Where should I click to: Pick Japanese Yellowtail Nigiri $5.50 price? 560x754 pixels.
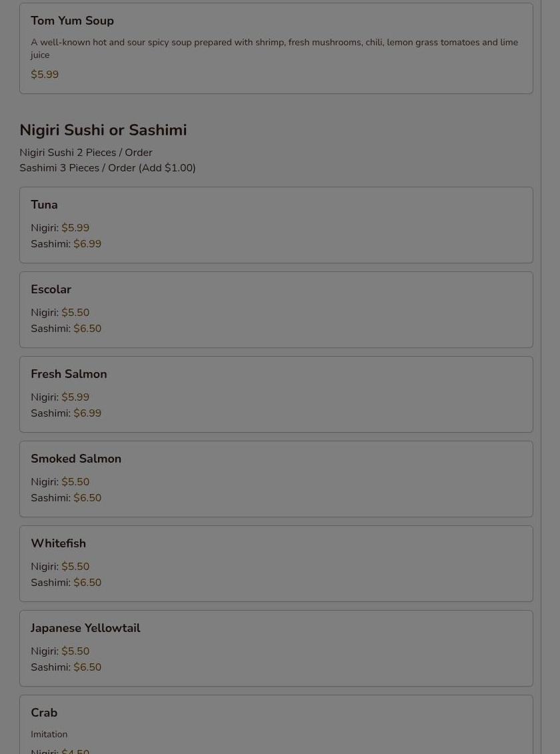[75, 651]
